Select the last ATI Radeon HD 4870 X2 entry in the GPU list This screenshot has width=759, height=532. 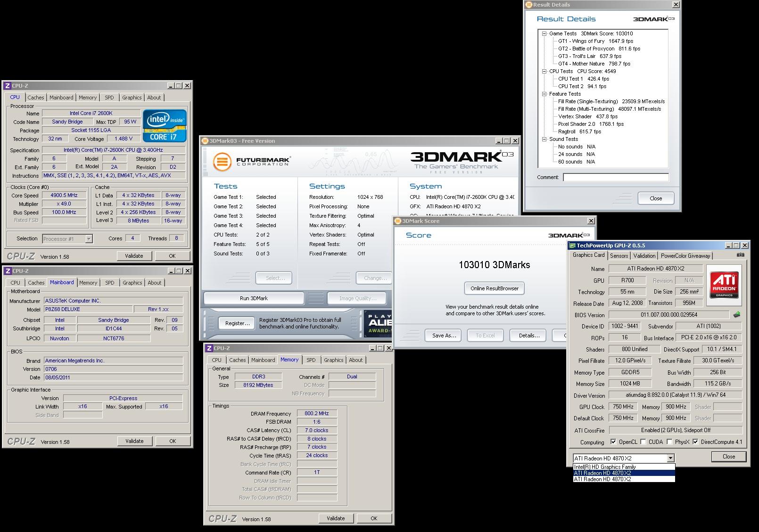tap(624, 479)
